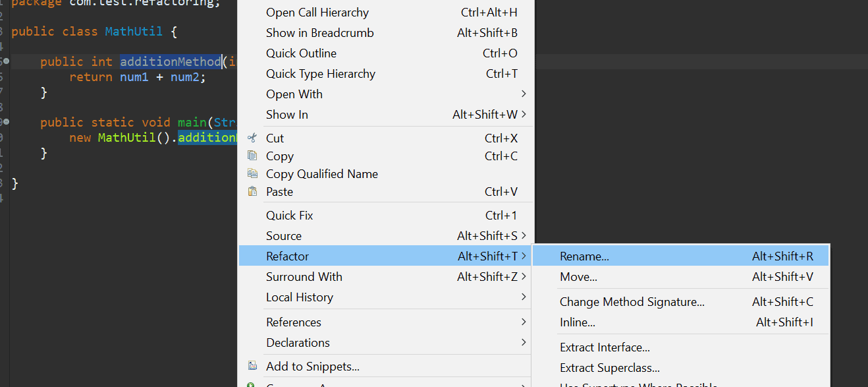
Task: Choose Copy Qualified Name
Action: (x=385, y=174)
